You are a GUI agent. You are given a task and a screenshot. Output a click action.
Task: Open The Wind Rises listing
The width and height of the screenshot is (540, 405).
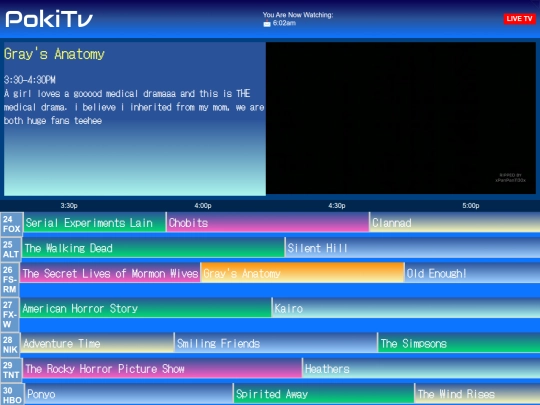tap(477, 394)
